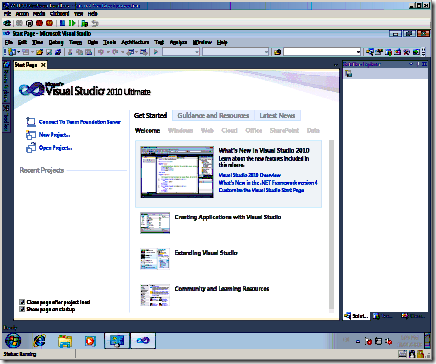The width and height of the screenshot is (436, 364).
Task: Click the Open File toolbar icon
Action: coord(39,52)
